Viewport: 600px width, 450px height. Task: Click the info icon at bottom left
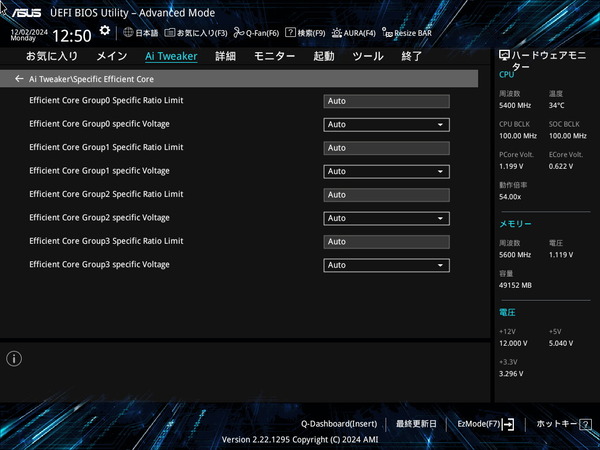coord(14,358)
